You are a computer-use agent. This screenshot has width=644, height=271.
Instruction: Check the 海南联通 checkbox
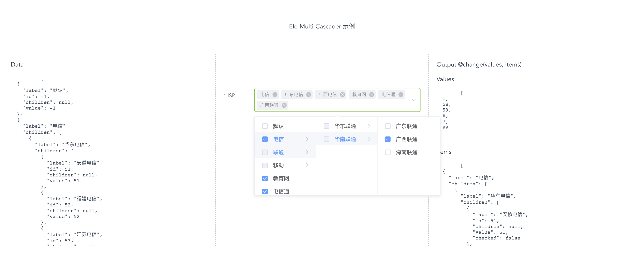(388, 152)
